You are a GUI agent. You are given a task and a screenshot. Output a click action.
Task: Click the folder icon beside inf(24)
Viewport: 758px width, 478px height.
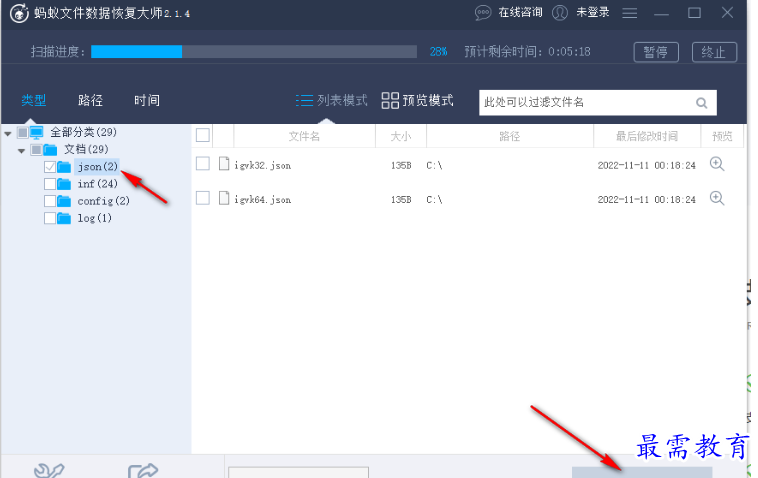(64, 184)
